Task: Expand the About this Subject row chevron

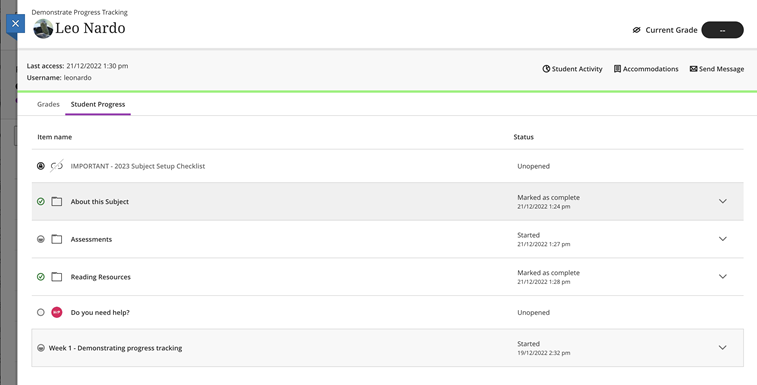Action: (722, 201)
